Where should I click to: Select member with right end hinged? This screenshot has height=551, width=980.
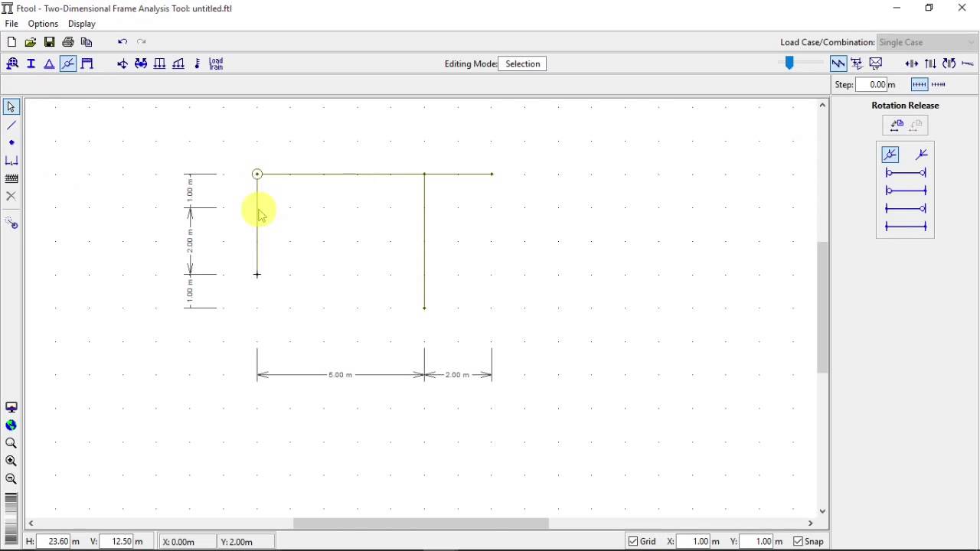(906, 208)
